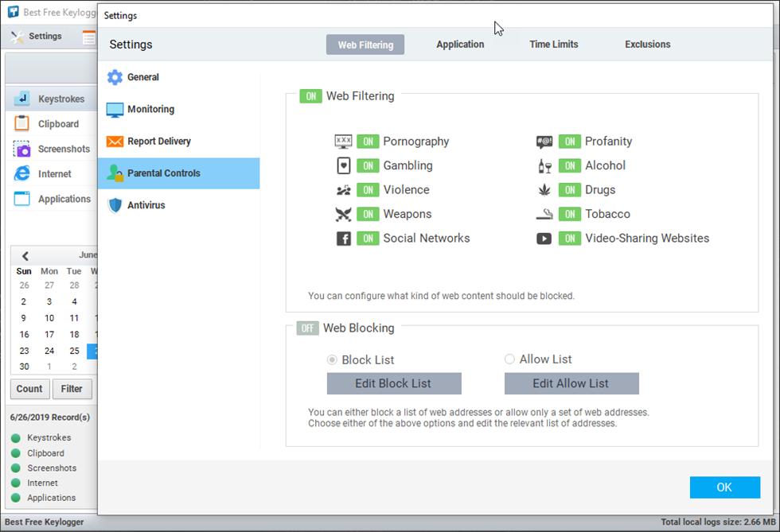780x532 pixels.
Task: Toggle Video-Sharing Websites filtering off
Action: click(570, 238)
